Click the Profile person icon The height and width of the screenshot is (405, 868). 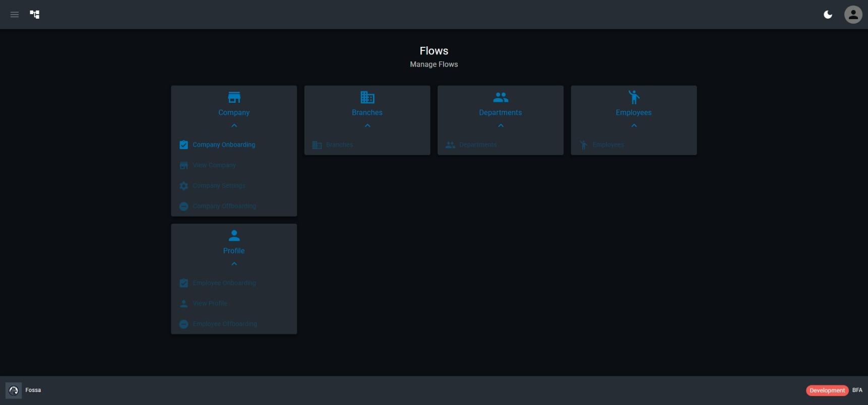[x=234, y=235]
